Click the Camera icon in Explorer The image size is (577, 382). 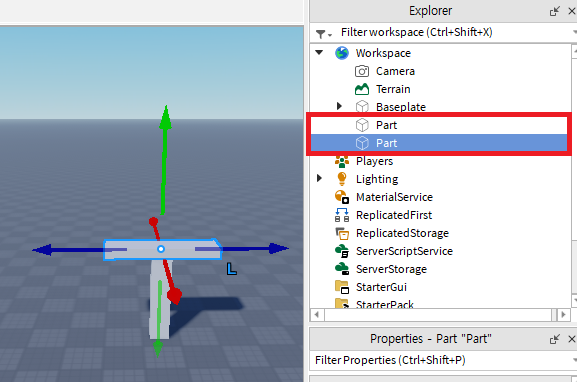click(362, 71)
